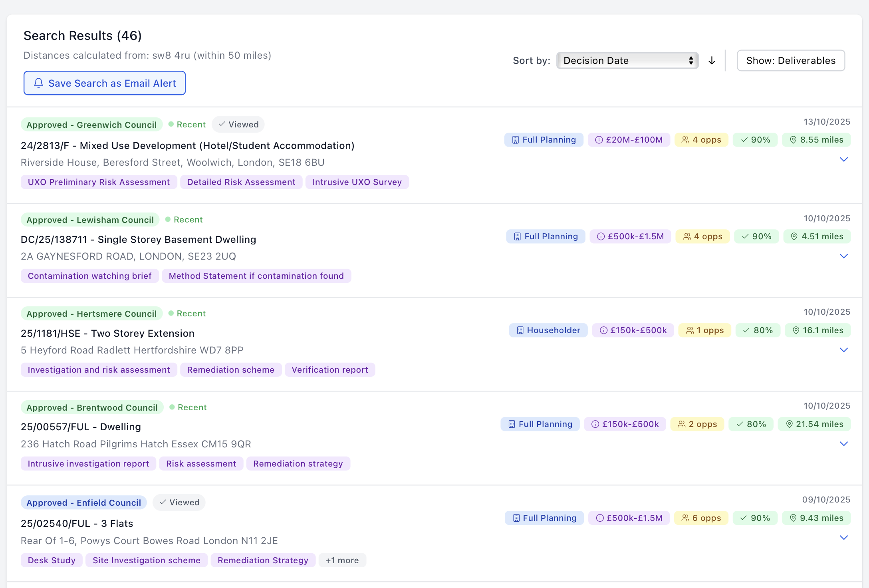Click the UXO Preliminary Risk Assessment tag
Image resolution: width=869 pixels, height=588 pixels.
tap(99, 182)
